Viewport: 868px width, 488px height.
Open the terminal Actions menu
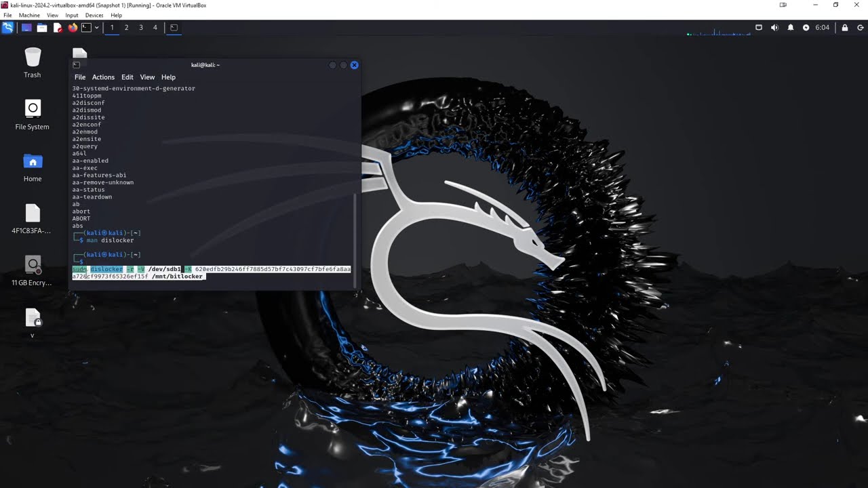click(x=103, y=77)
